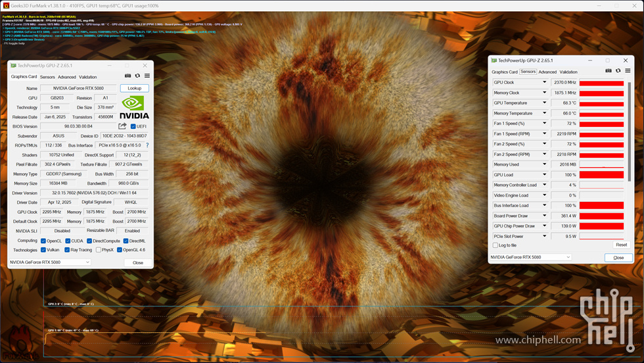Click Close button in left GPU-Z window
Viewport: 644px width, 363px height.
click(138, 262)
